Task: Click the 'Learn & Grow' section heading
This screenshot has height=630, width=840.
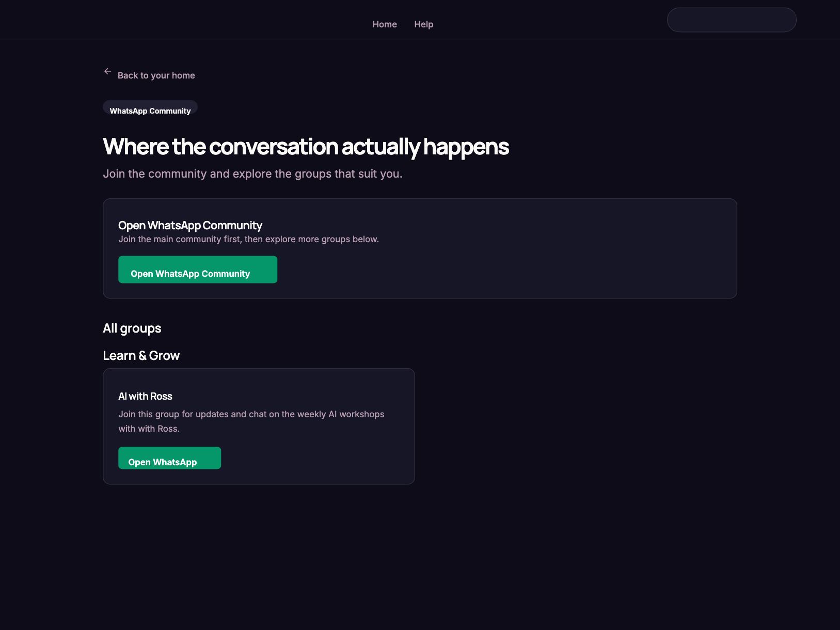Action: (x=141, y=355)
